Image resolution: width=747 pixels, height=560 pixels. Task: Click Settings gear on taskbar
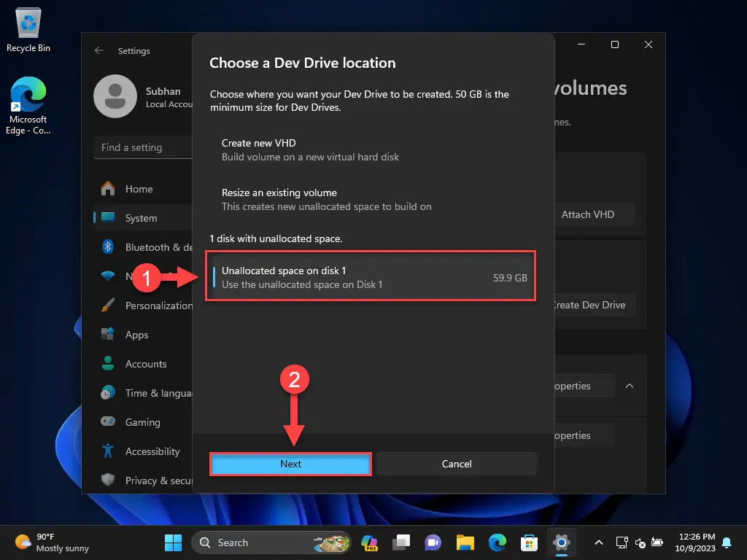click(562, 542)
